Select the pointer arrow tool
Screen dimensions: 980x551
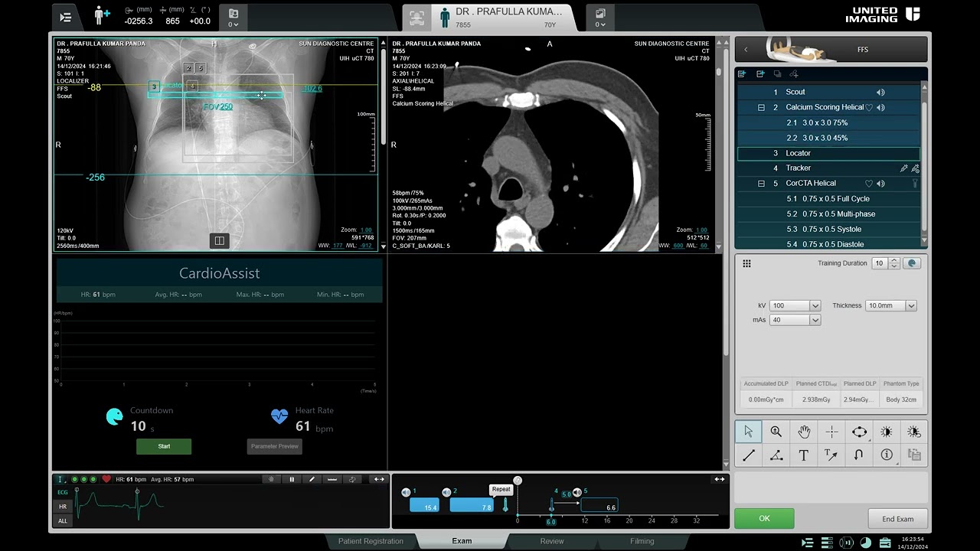[x=748, y=432]
